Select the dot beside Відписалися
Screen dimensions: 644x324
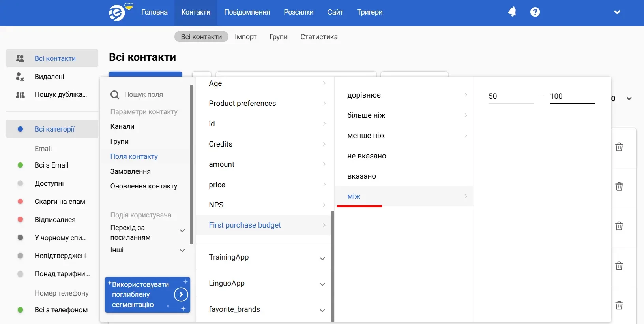[x=21, y=220]
